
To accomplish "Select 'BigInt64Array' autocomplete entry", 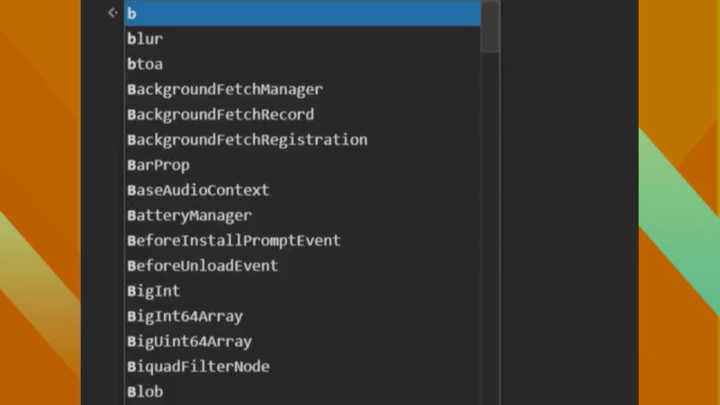I will pyautogui.click(x=185, y=316).
